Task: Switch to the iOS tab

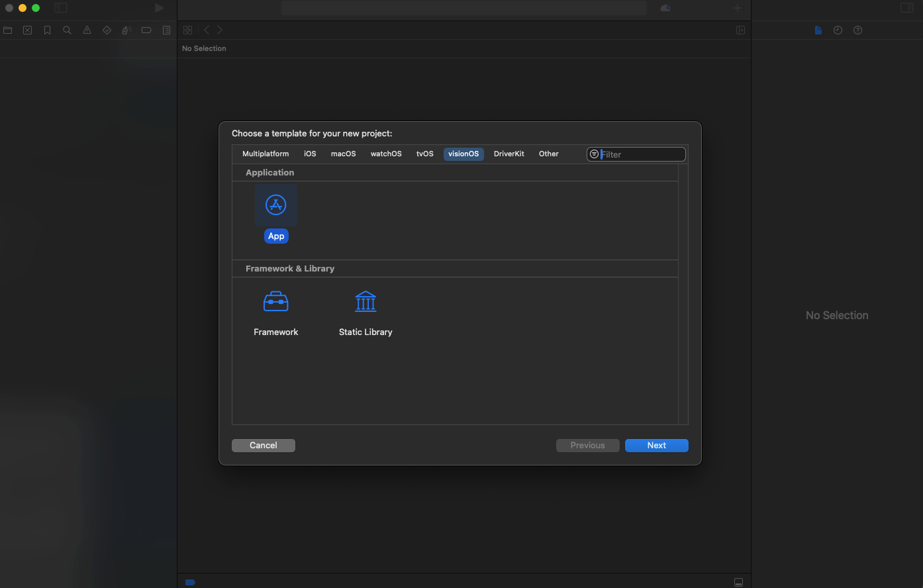Action: pos(310,154)
